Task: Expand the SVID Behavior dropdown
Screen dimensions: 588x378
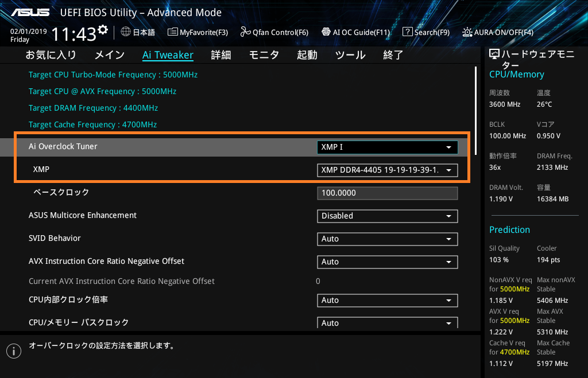Action: pyautogui.click(x=388, y=239)
